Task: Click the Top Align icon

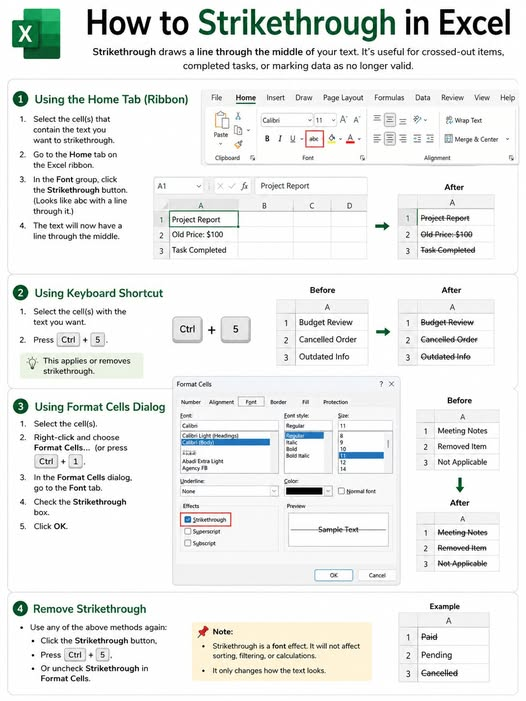Action: [377, 119]
